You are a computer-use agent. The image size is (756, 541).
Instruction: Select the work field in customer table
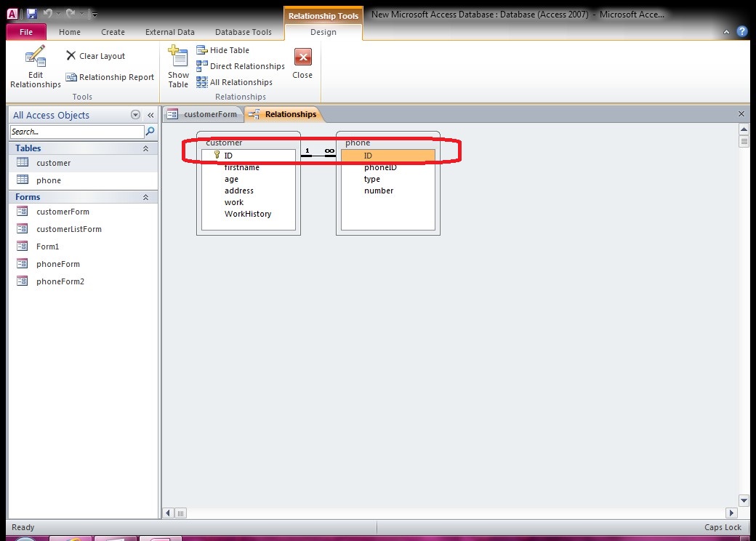tap(249, 202)
